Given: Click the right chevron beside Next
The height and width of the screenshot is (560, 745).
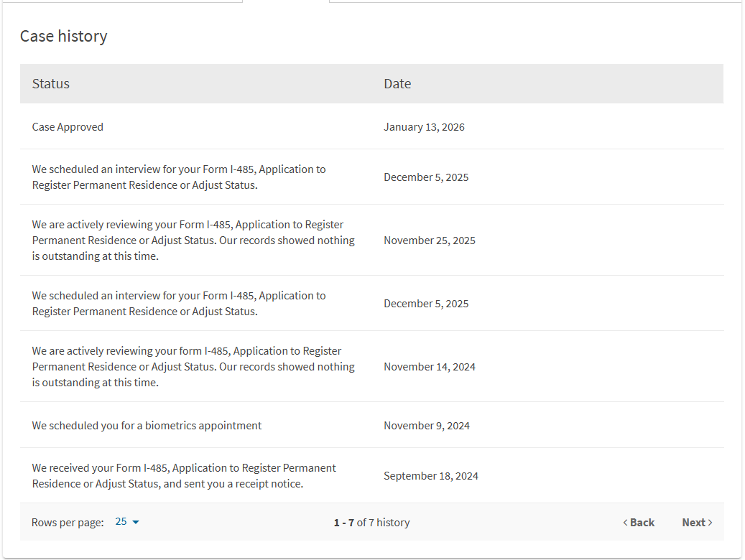Looking at the screenshot, I should coord(711,523).
